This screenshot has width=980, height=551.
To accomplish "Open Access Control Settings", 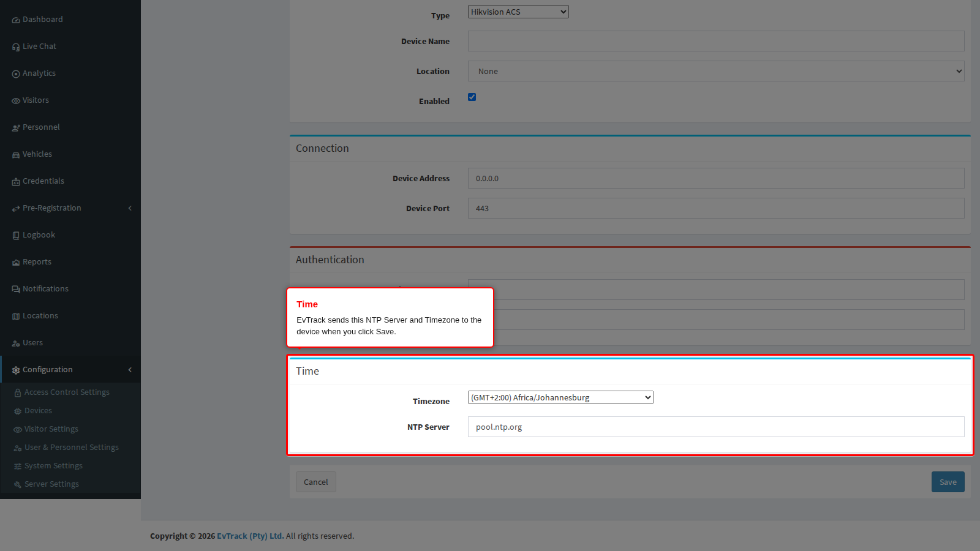I will [x=67, y=392].
